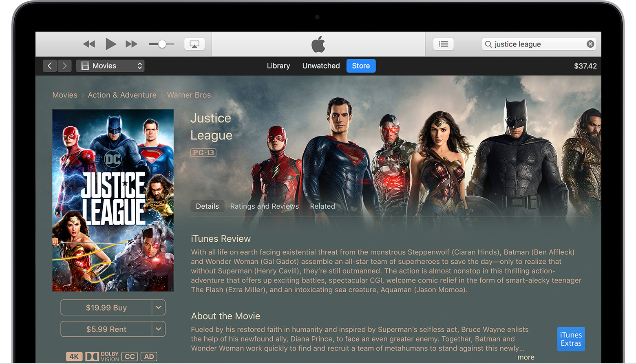Open account balance $37.42
Image resolution: width=636 pixels, height=364 pixels.
click(585, 66)
